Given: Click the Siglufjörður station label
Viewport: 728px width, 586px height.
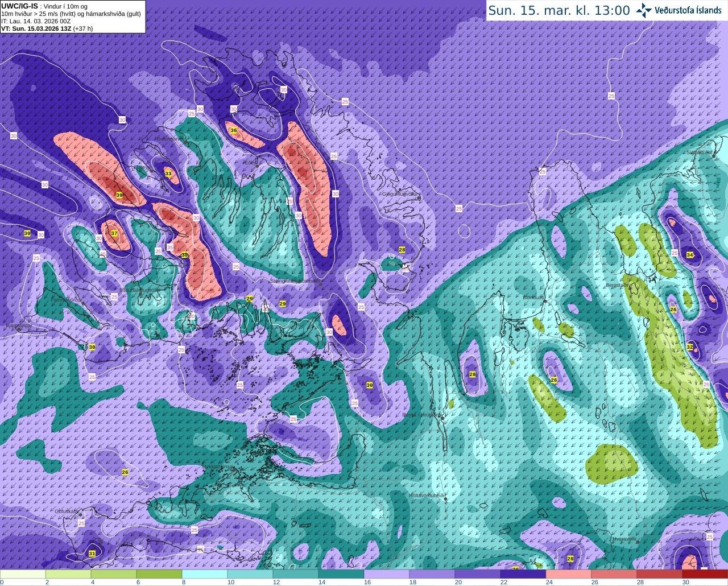Looking at the screenshot, I should pyautogui.click(x=700, y=152).
